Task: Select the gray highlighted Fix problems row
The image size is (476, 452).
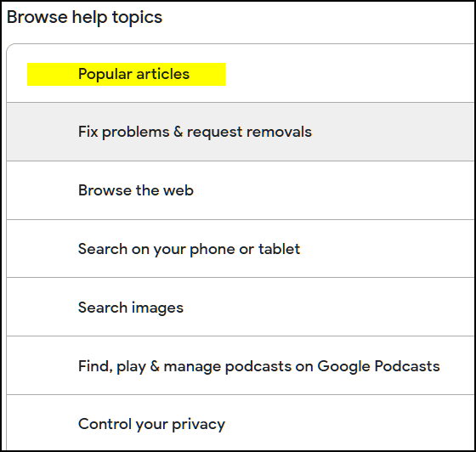Action: [240, 132]
